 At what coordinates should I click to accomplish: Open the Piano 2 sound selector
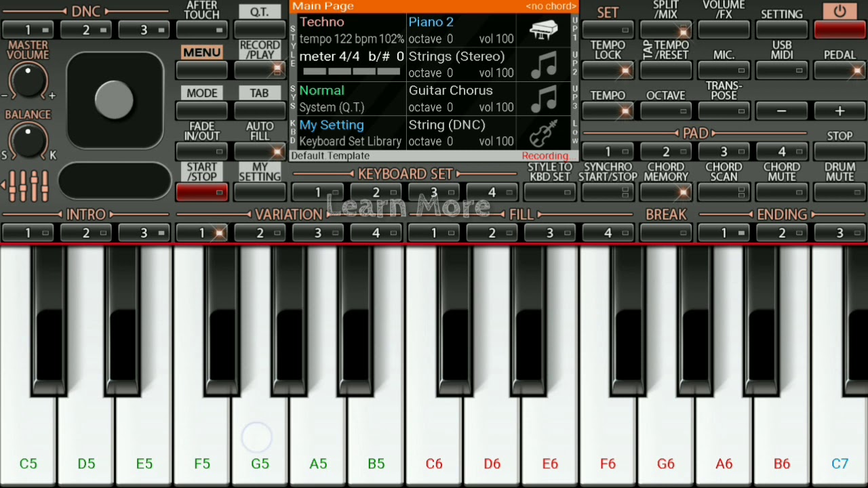[461, 30]
